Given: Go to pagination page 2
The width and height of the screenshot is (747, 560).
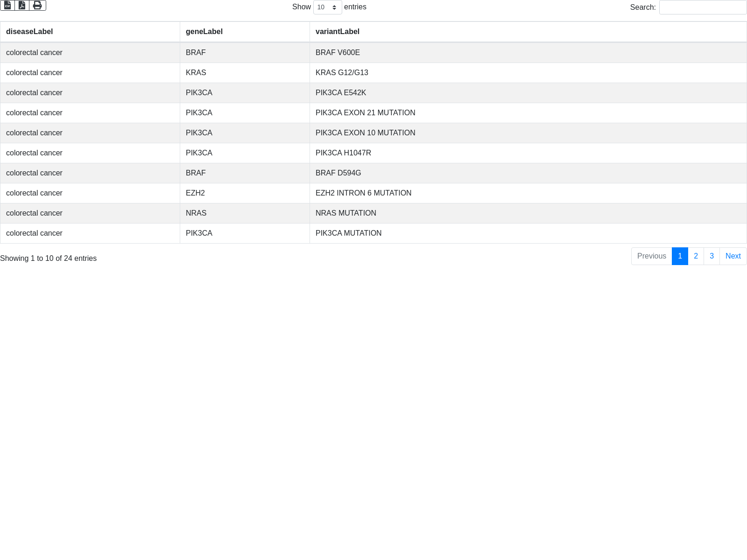Looking at the screenshot, I should pyautogui.click(x=696, y=256).
